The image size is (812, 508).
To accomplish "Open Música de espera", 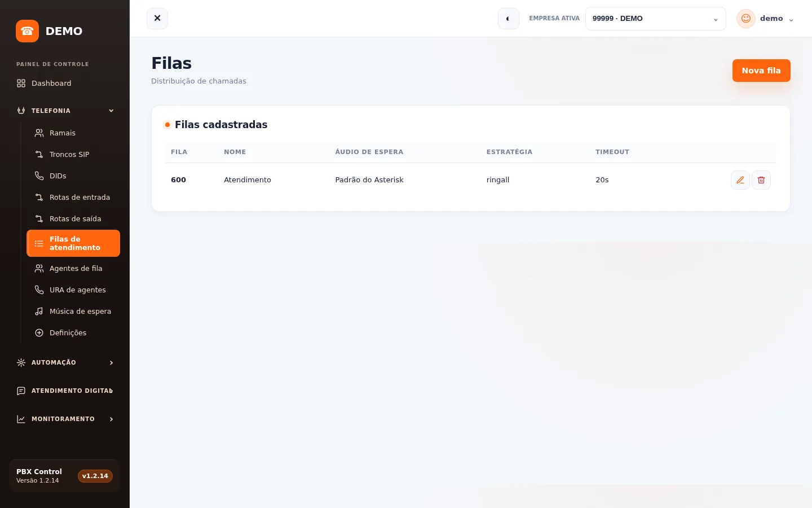I will pos(73,312).
